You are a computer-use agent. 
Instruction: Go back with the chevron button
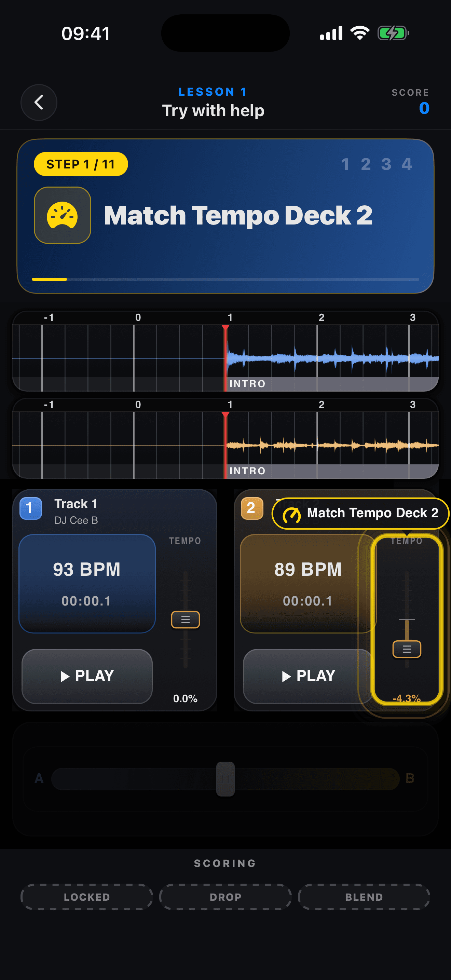(39, 102)
